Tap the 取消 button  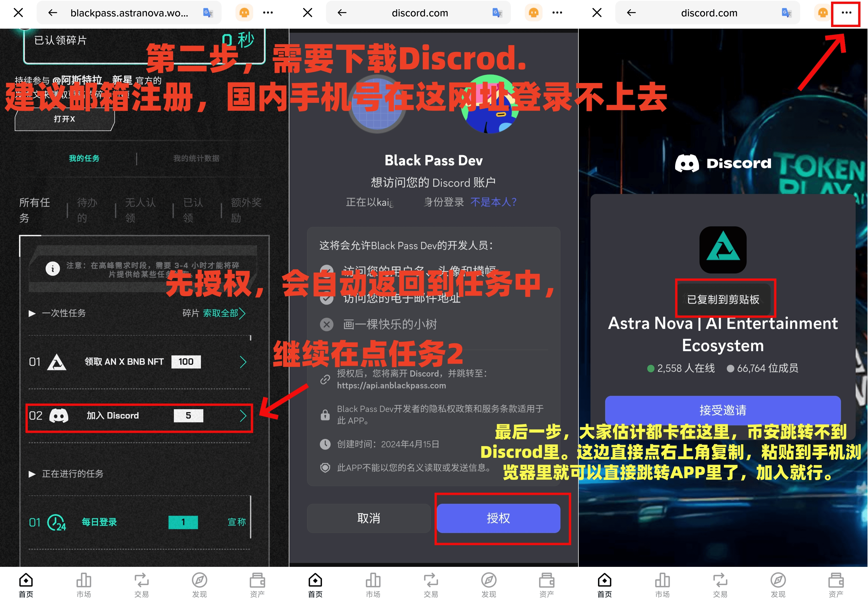(369, 518)
